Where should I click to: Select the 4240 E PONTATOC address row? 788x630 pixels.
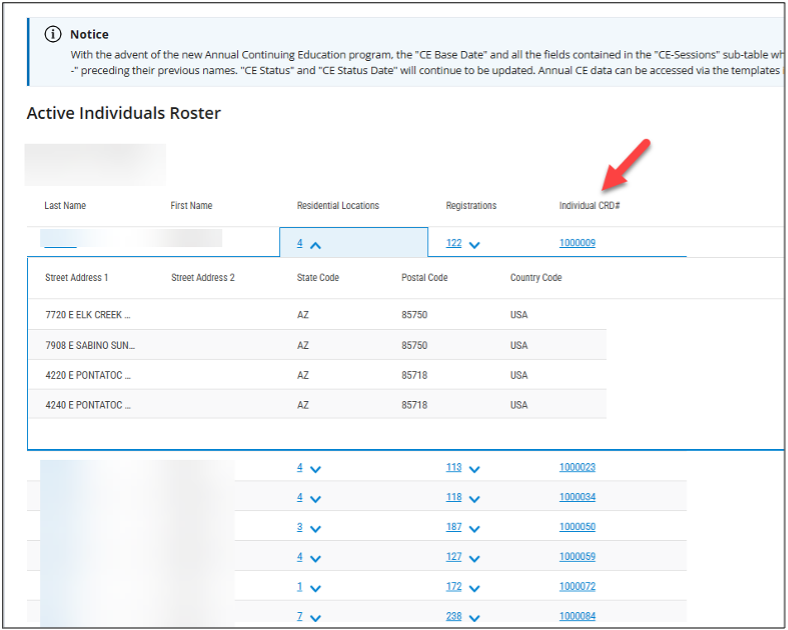(x=88, y=405)
